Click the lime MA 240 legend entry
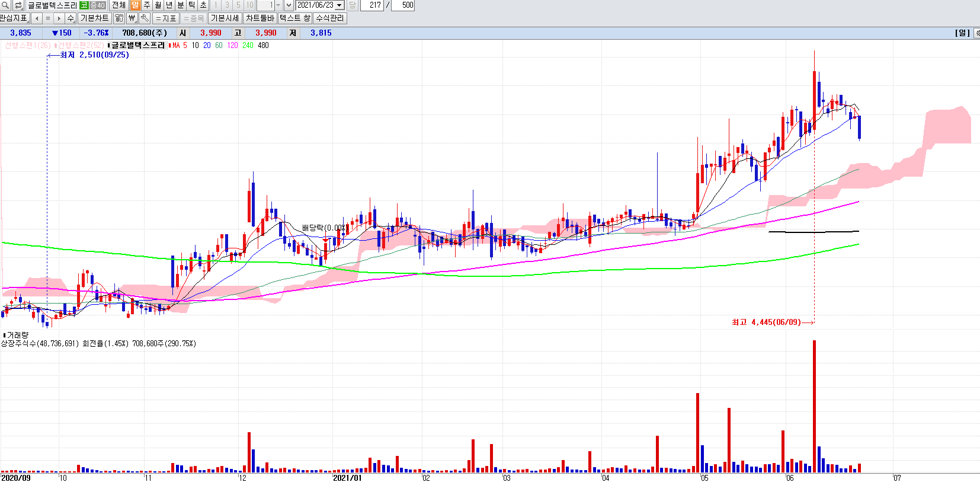The width and height of the screenshot is (980, 482). pos(248,46)
